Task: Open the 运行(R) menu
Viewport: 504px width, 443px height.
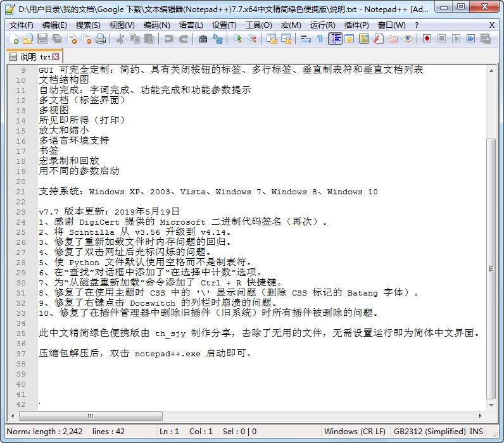Action: 323,25
